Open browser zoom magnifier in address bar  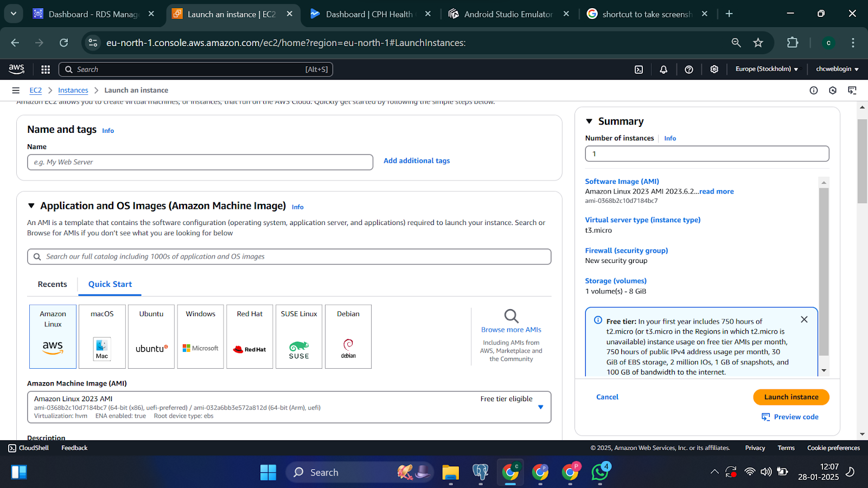pos(736,43)
